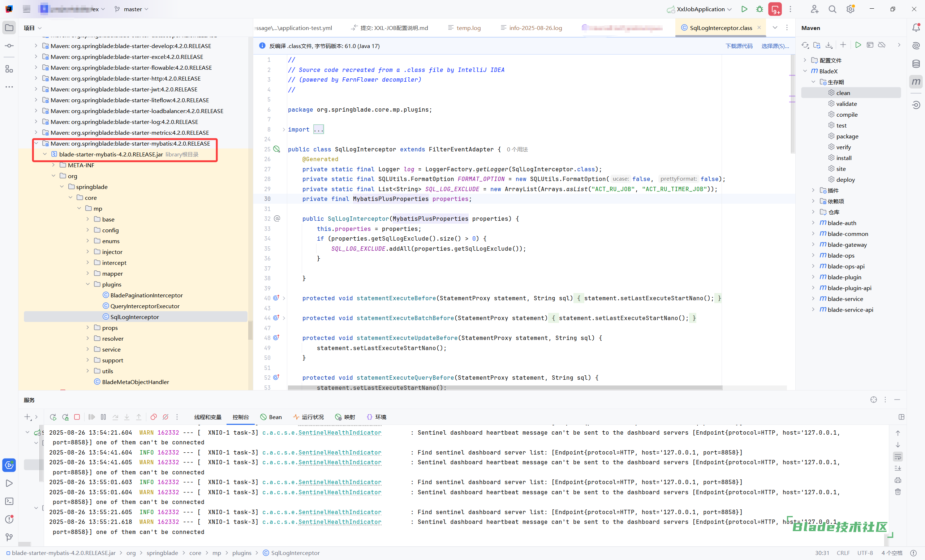Select the SqlLogInterceptor class in tree
This screenshot has height=560, width=925.
pyautogui.click(x=135, y=317)
